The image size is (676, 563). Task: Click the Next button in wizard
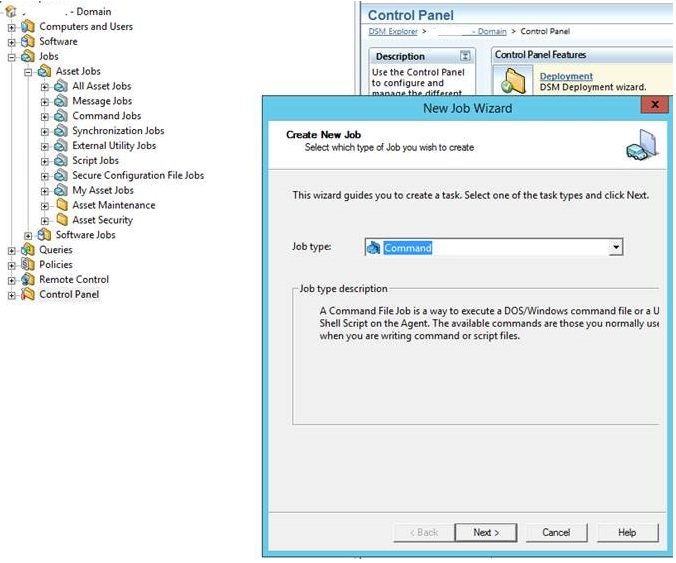pyautogui.click(x=486, y=532)
